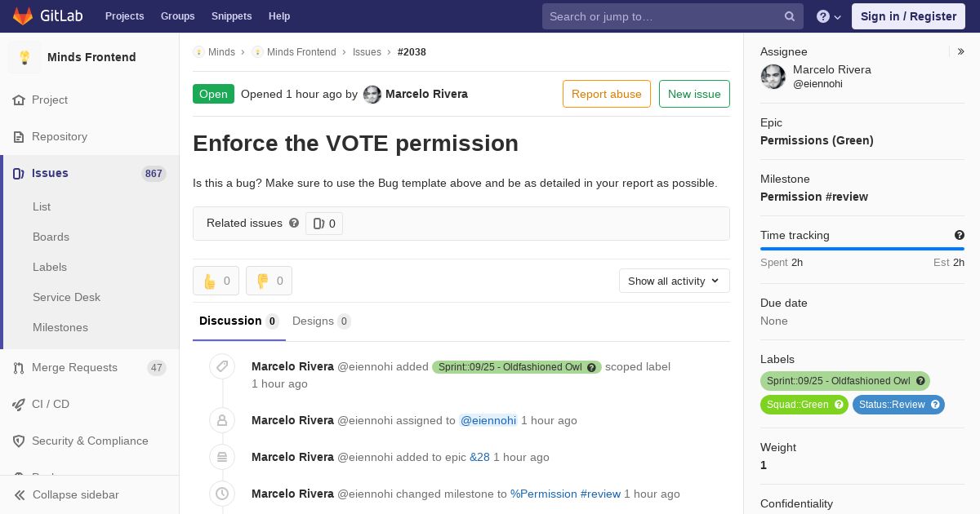Click the Issues icon in sidebar
The image size is (980, 514).
pos(19,173)
